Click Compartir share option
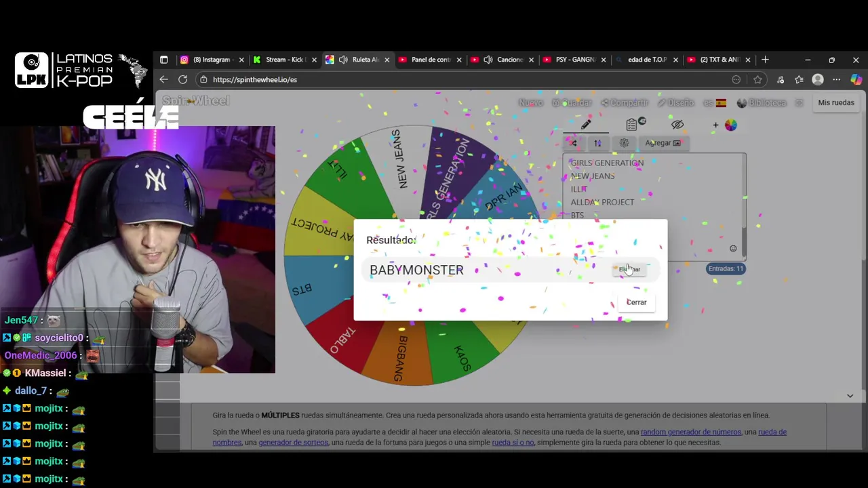Image resolution: width=868 pixels, height=488 pixels. [x=625, y=103]
